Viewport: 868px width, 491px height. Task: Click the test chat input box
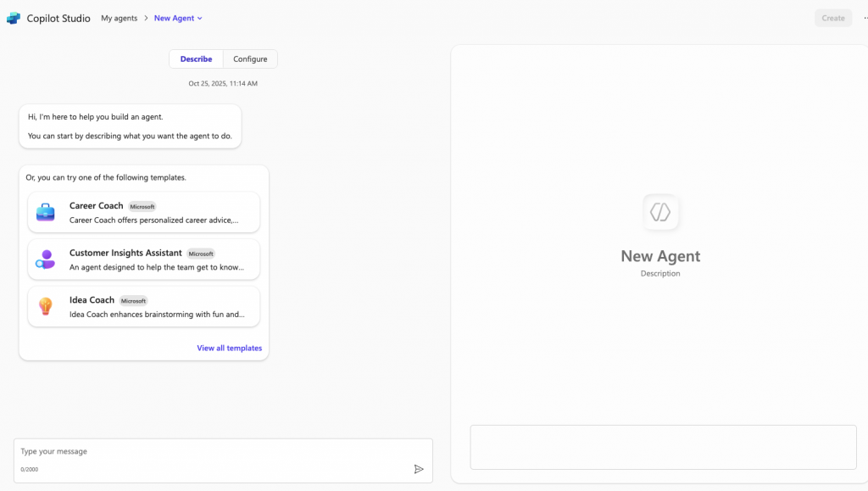coord(663,447)
